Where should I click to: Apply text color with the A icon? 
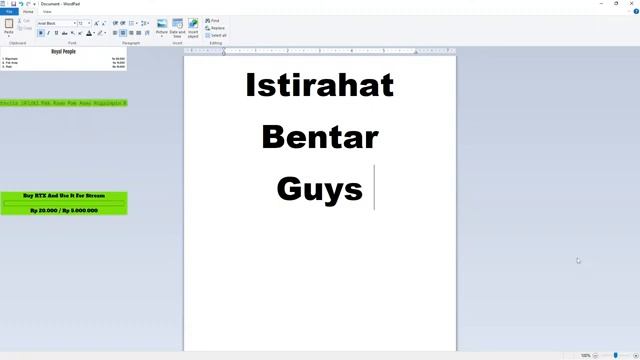tap(89, 33)
